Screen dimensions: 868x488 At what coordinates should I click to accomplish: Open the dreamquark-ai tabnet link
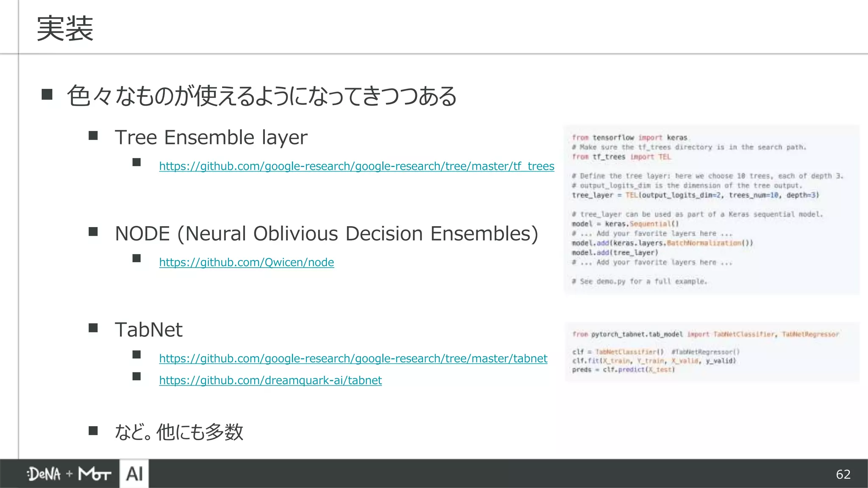pyautogui.click(x=270, y=380)
